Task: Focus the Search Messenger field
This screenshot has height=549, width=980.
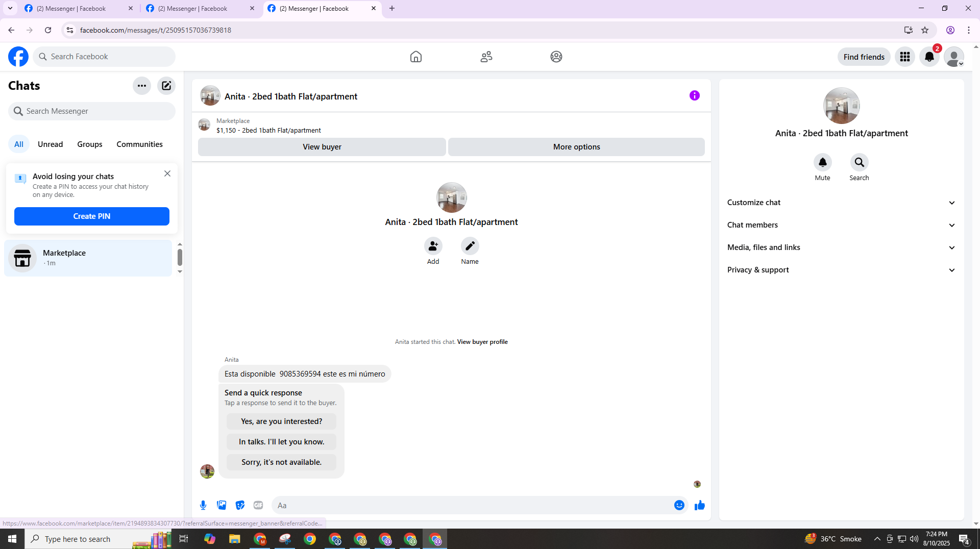Action: pyautogui.click(x=92, y=111)
